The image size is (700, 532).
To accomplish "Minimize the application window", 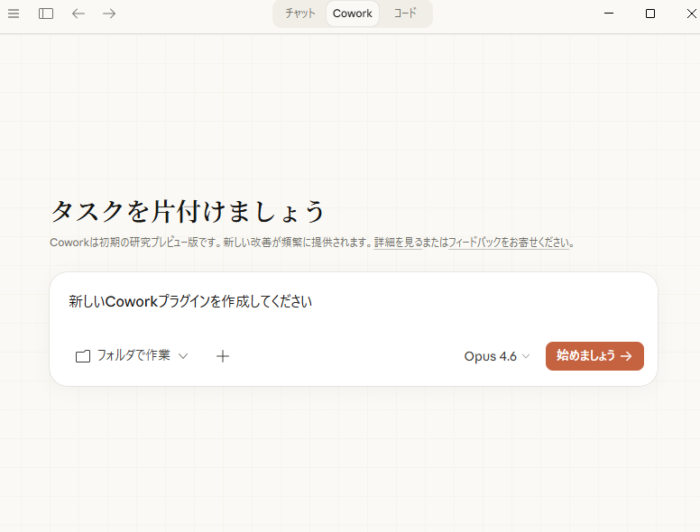I will click(611, 14).
